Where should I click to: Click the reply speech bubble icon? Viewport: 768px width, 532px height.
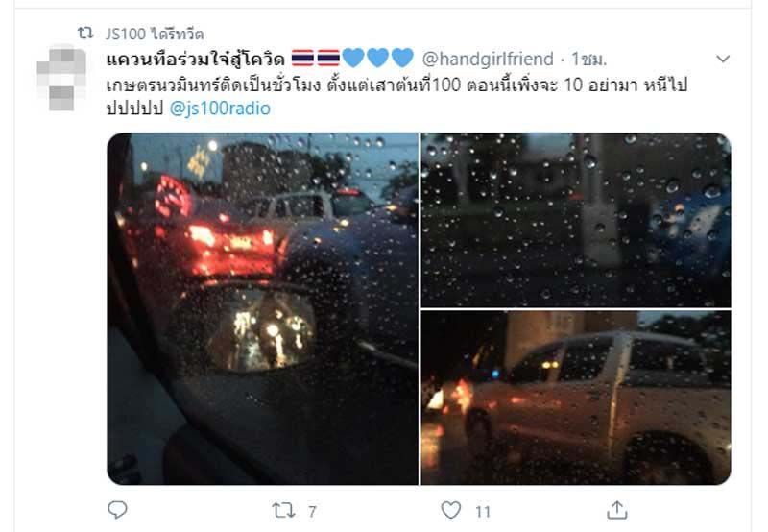click(117, 510)
